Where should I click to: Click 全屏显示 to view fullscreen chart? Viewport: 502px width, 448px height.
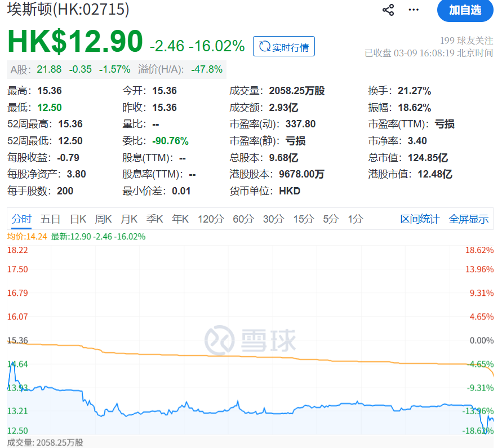pyautogui.click(x=469, y=219)
